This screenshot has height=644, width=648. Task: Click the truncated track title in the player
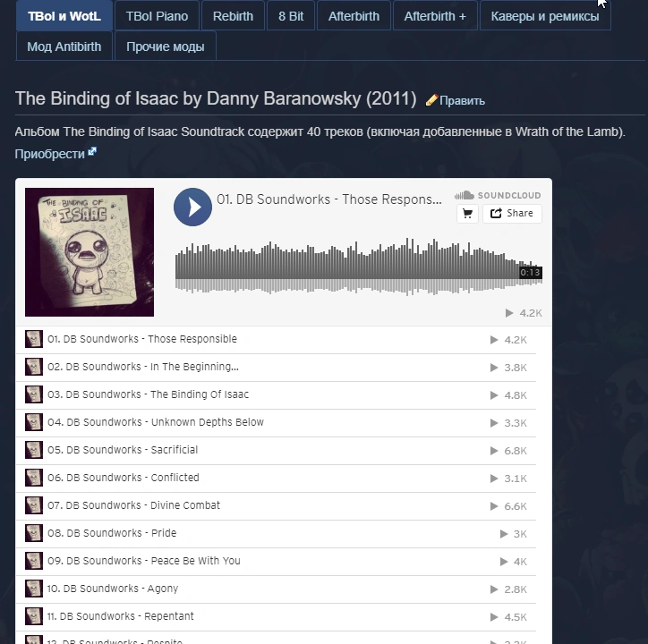329,199
